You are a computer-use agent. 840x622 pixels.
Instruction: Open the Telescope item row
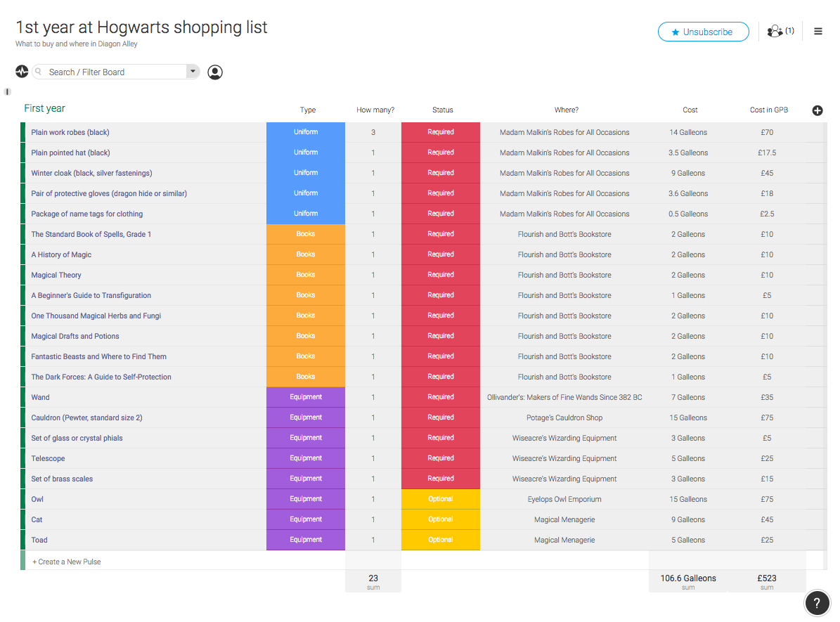(x=48, y=458)
